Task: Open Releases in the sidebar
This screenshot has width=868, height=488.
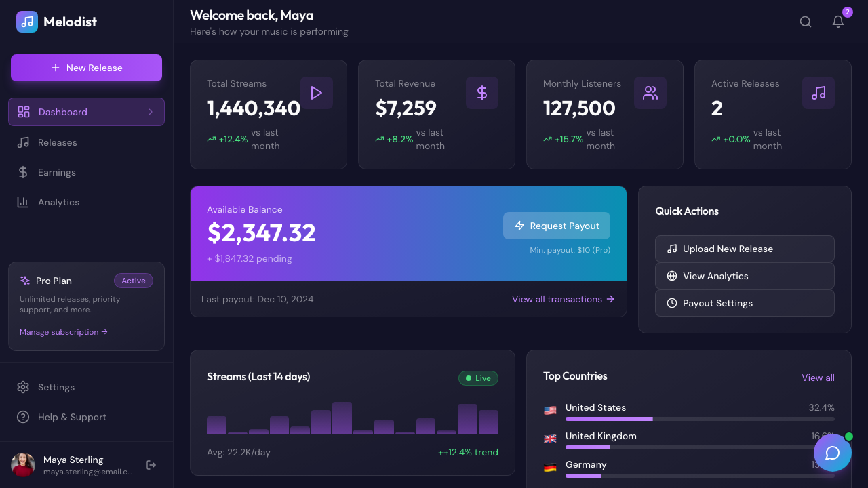Action: (58, 142)
